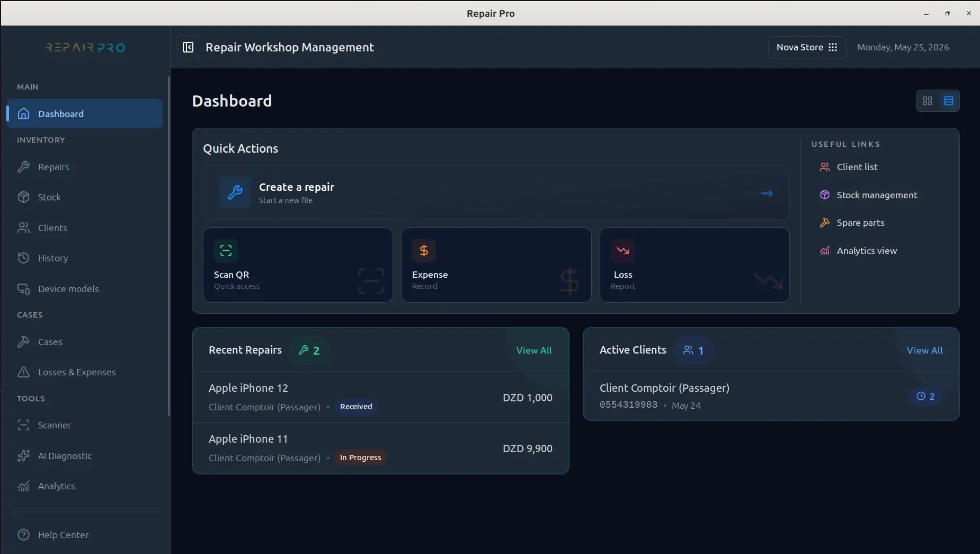The width and height of the screenshot is (980, 554).
Task: Click the Create a repair arrow
Action: [x=767, y=194]
